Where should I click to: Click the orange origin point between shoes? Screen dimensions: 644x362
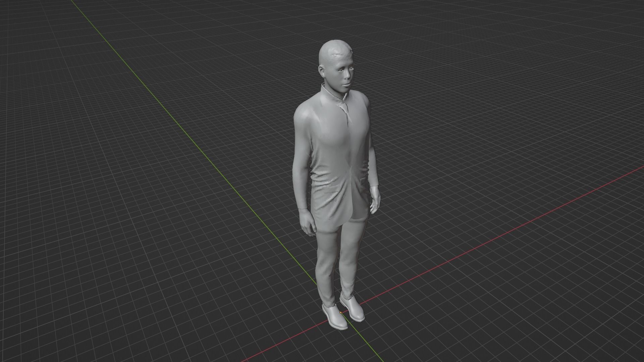(341, 312)
